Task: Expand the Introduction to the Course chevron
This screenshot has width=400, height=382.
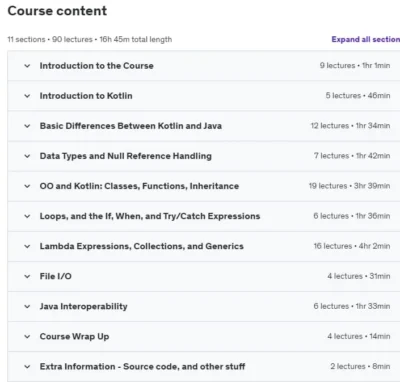Action: point(27,66)
